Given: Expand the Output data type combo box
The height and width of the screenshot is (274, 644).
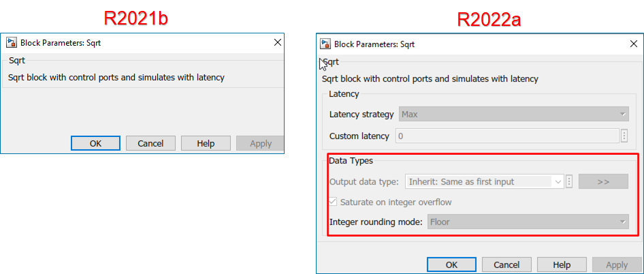Looking at the screenshot, I should [x=558, y=182].
